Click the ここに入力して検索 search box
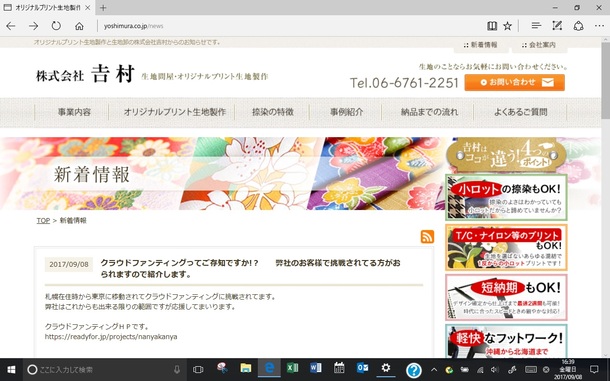Viewport: 610px width, 381px height. (x=105, y=369)
